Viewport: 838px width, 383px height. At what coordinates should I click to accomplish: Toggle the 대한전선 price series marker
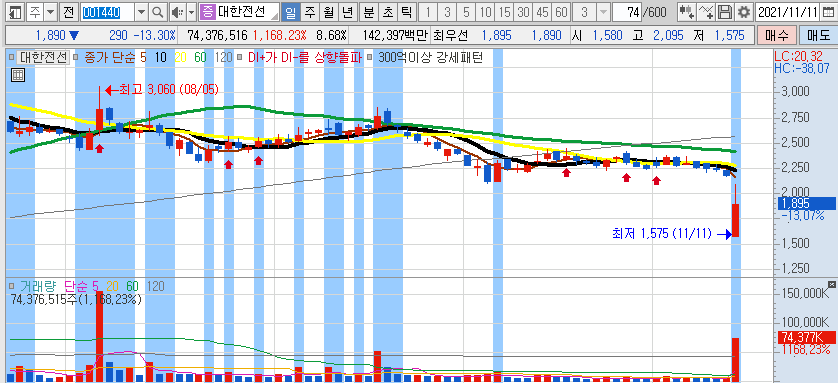pos(11,58)
